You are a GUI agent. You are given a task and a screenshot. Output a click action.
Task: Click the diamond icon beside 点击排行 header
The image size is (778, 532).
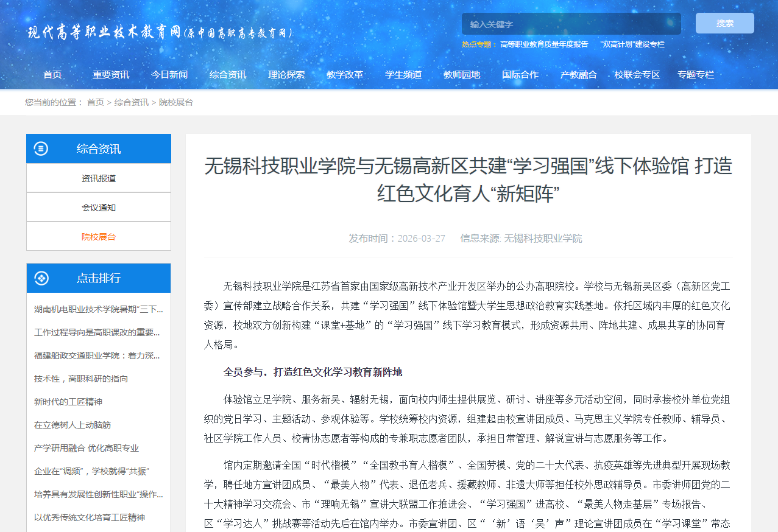[x=41, y=278]
